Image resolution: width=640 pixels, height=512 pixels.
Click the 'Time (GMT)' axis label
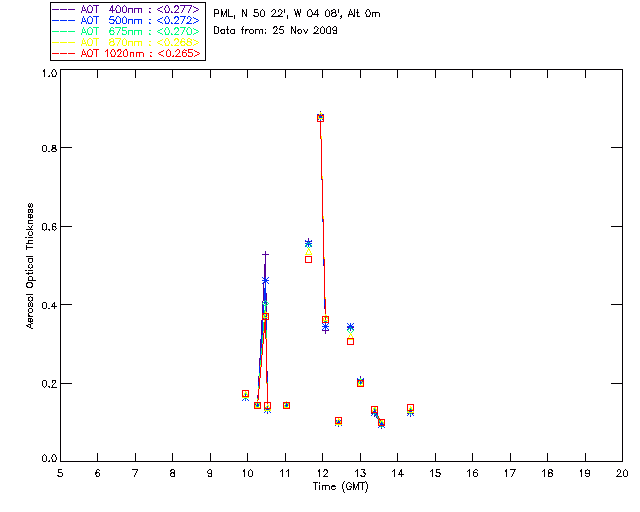[x=341, y=487]
